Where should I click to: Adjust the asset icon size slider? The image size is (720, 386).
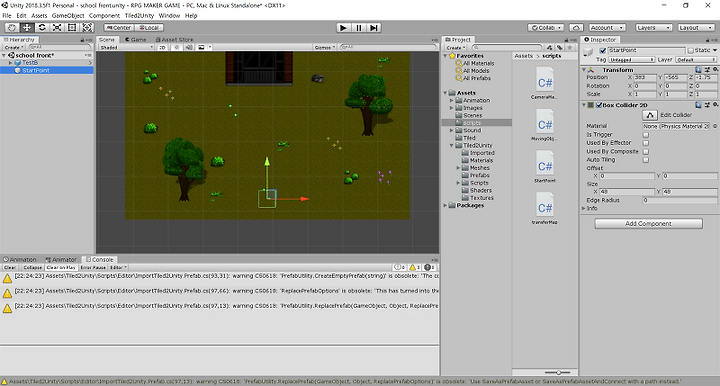point(558,372)
